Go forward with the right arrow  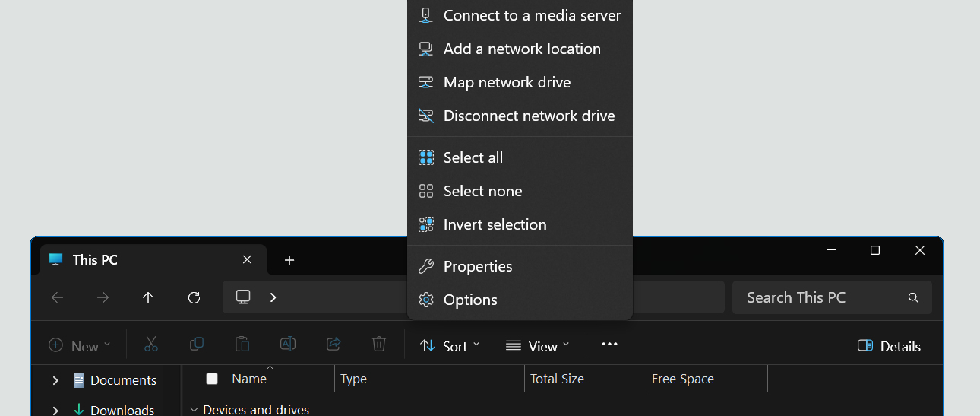pos(103,297)
